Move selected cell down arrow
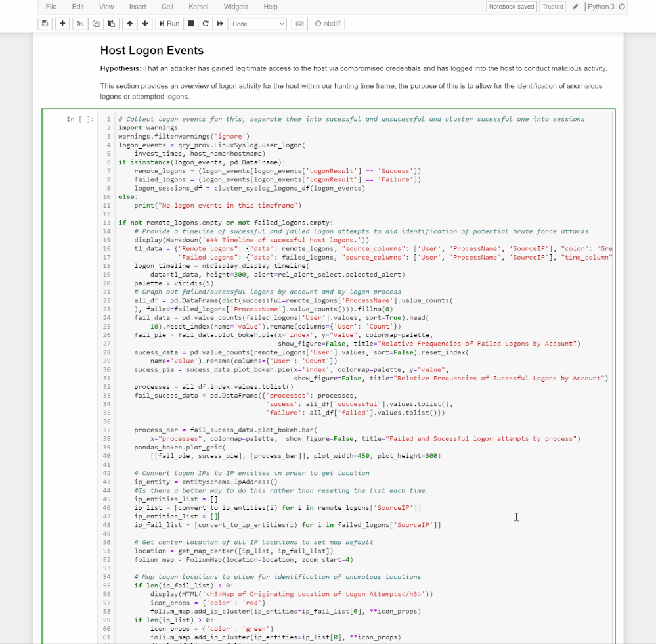This screenshot has width=656, height=644. (144, 24)
